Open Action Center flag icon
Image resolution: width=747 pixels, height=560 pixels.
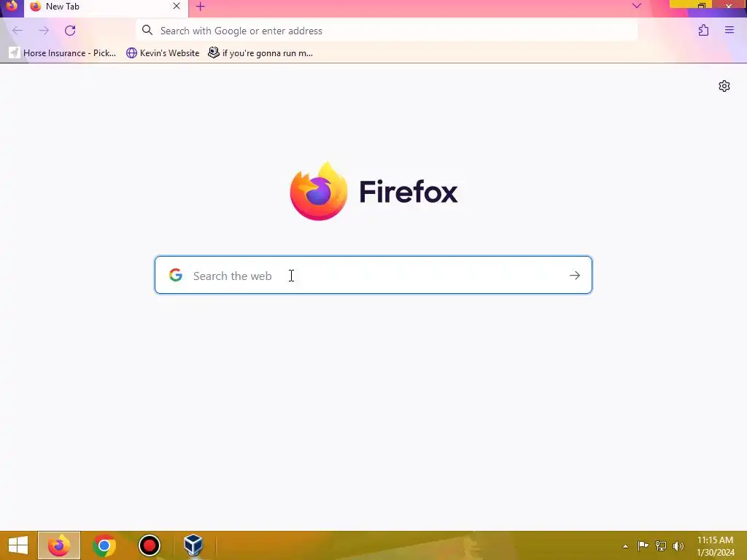643,545
